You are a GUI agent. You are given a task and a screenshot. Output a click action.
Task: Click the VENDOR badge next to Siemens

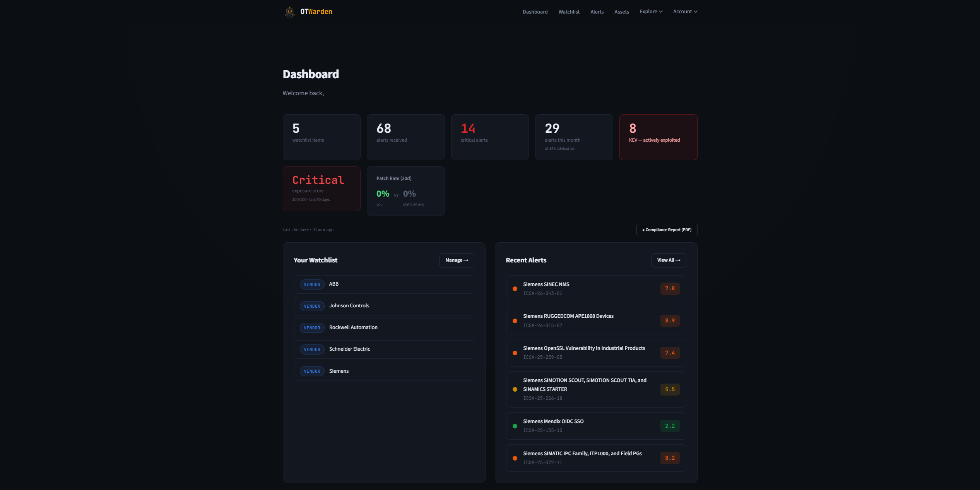[312, 371]
